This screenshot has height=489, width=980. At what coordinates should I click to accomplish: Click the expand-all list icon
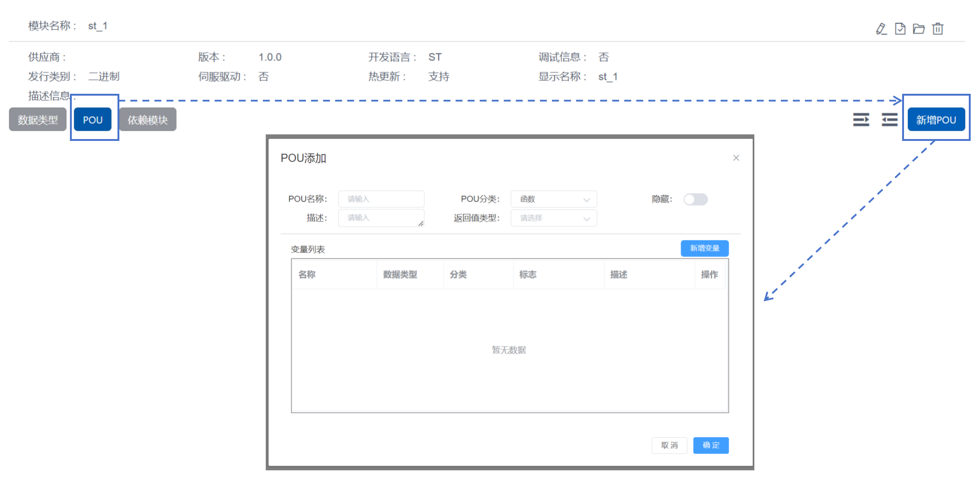click(x=861, y=120)
